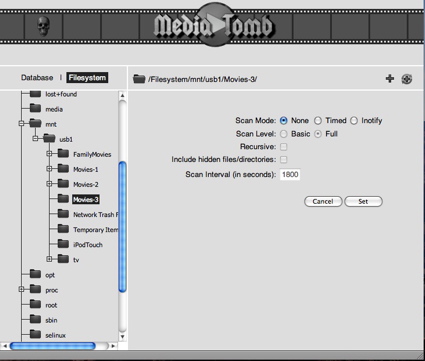
Task: Click the skull icon in filmstrip header
Action: [43, 26]
